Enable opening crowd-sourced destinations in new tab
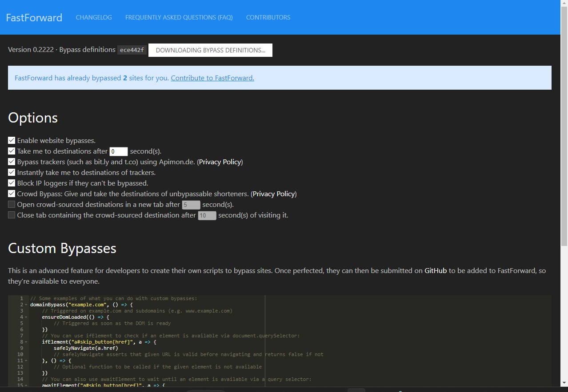This screenshot has width=568, height=392. pyautogui.click(x=11, y=204)
